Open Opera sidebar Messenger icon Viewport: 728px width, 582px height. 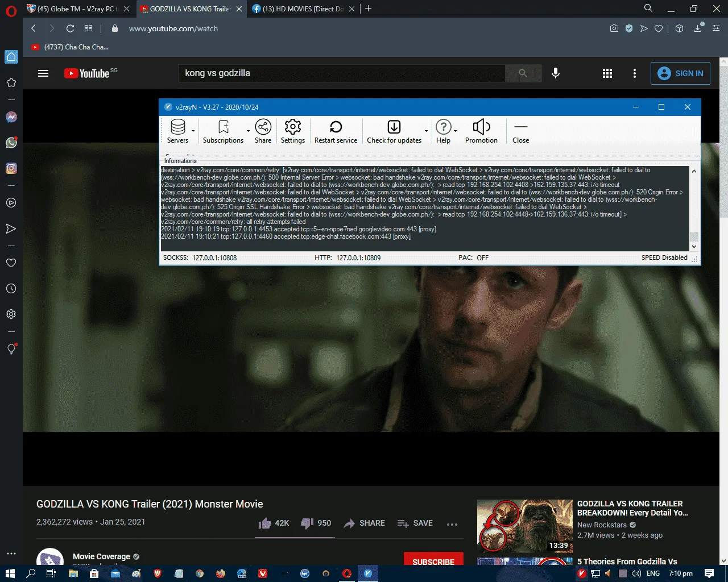[x=11, y=117]
